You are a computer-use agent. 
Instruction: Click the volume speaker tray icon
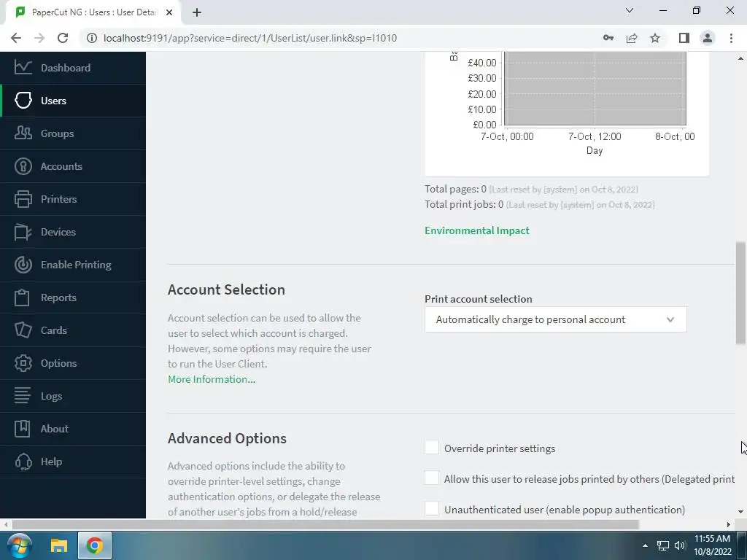(680, 545)
